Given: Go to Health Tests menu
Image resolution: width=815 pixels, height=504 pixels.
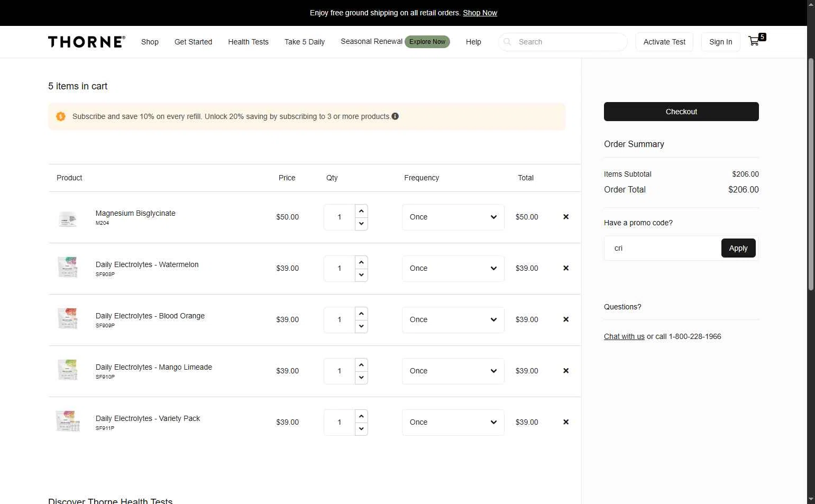Looking at the screenshot, I should pos(248,42).
